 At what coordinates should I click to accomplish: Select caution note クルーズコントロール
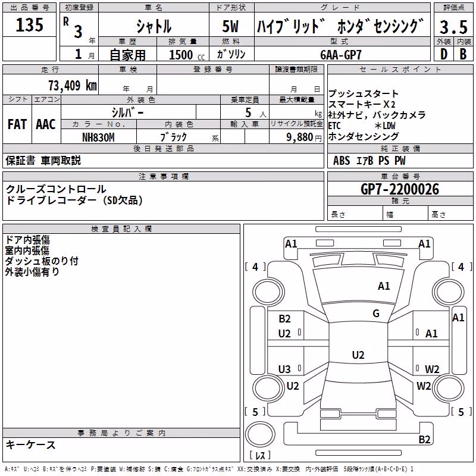(x=56, y=189)
